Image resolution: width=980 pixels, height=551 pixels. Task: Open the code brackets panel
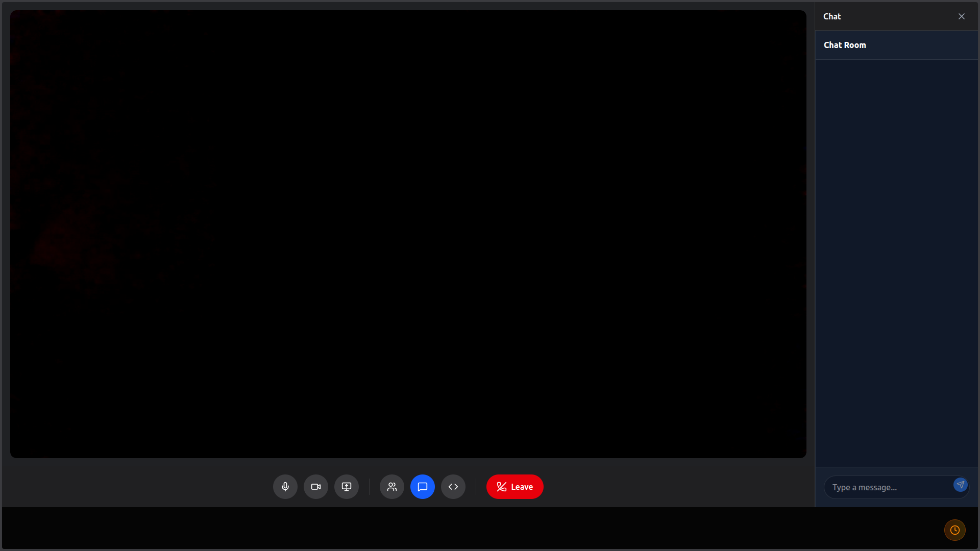[453, 487]
